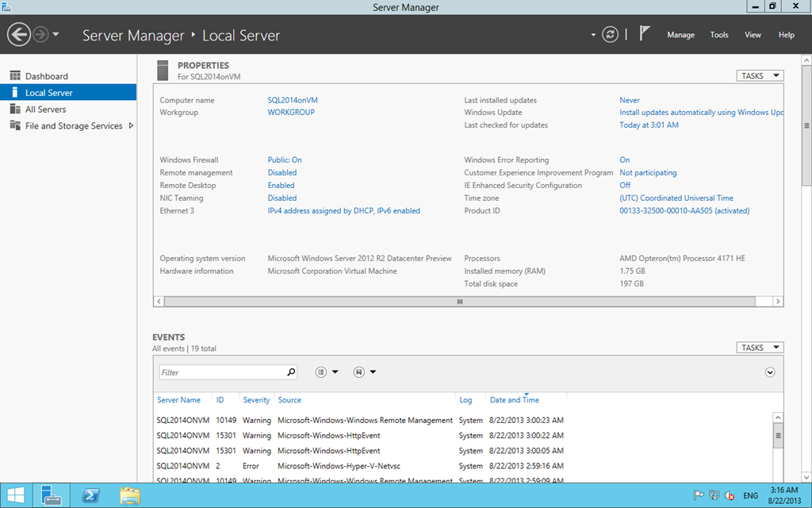Sort events by Server Name column
The image size is (812, 508).
coord(178,400)
